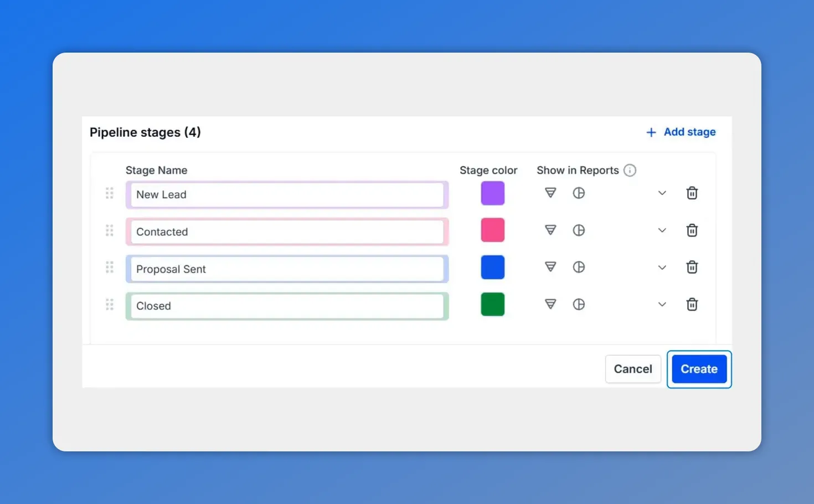Screen dimensions: 814x504
Task: Grab the drag handle for the Contacted stage
Action: (x=109, y=230)
